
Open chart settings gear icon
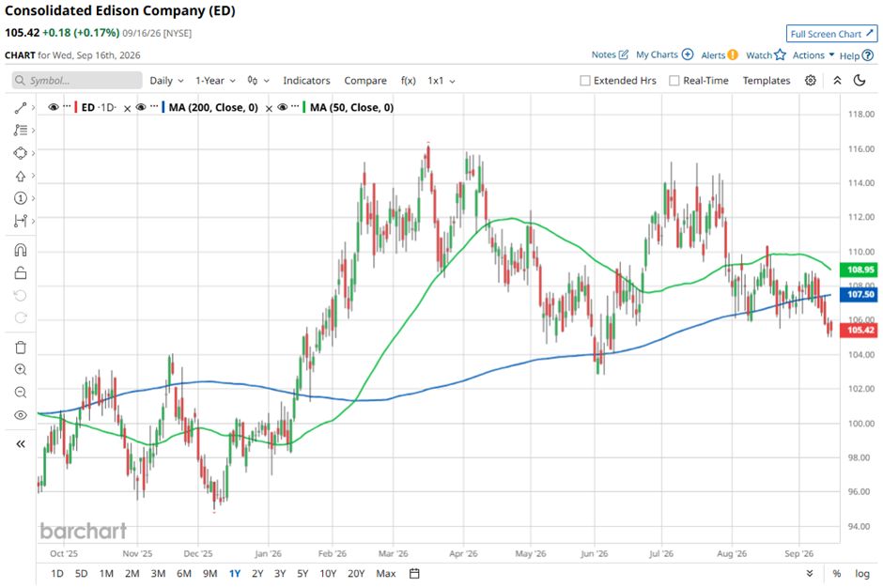click(x=811, y=81)
